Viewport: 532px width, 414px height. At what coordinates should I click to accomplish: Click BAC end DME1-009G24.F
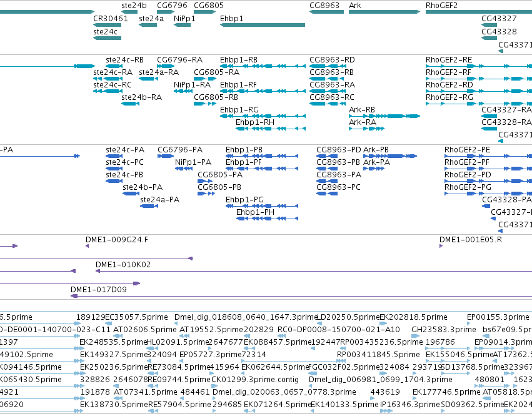pyautogui.click(x=117, y=240)
